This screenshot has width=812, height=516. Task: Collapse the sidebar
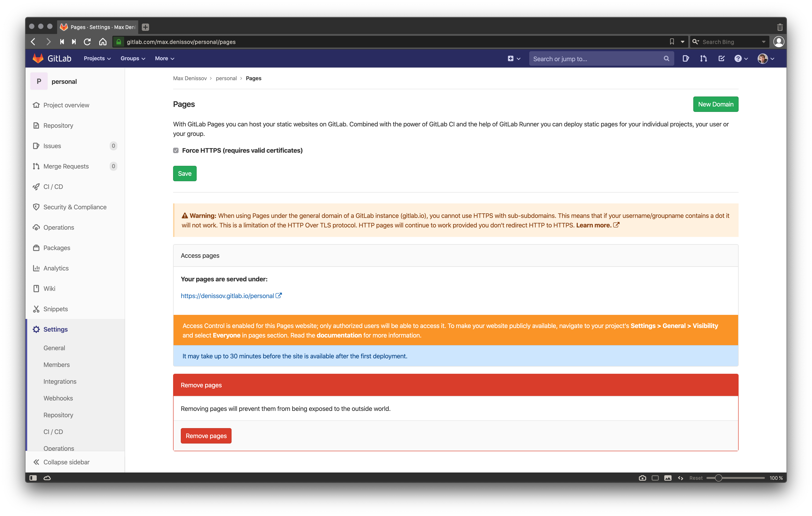click(x=61, y=462)
